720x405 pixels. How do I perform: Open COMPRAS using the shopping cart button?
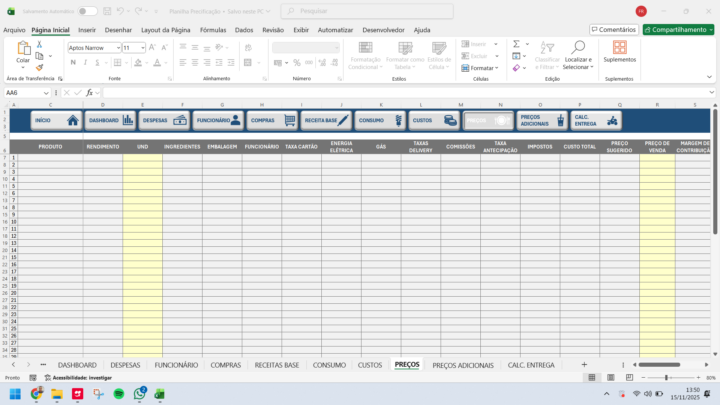(272, 120)
